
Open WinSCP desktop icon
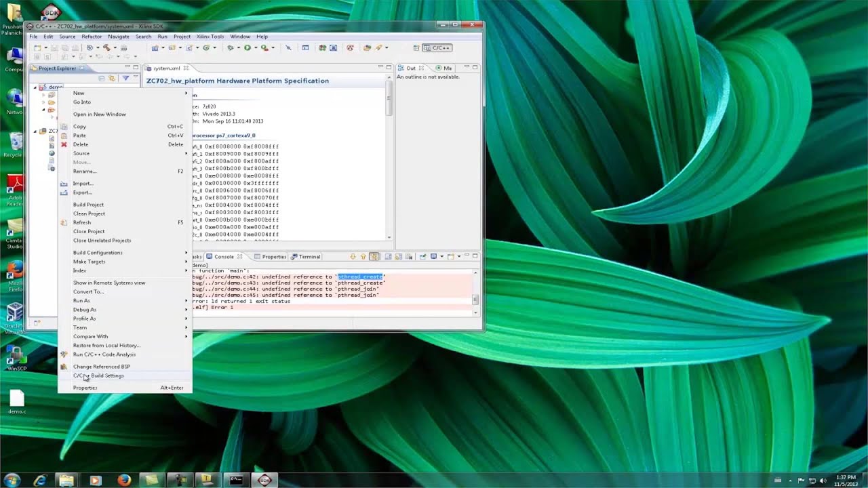point(16,358)
